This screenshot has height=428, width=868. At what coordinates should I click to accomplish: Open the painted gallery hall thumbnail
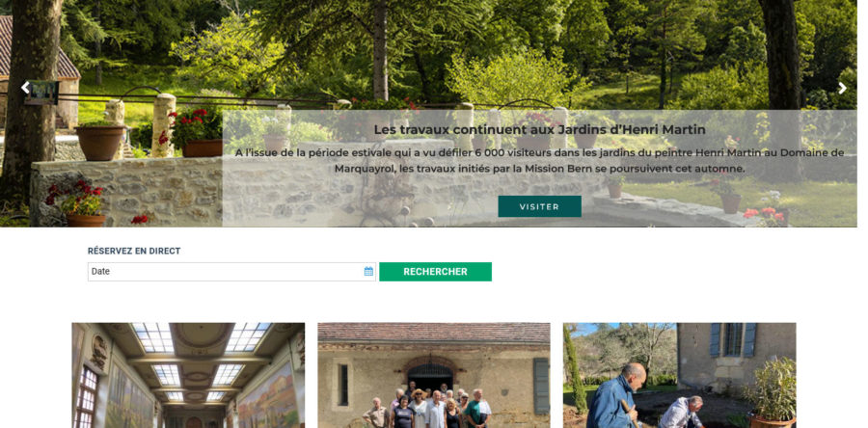tap(188, 376)
